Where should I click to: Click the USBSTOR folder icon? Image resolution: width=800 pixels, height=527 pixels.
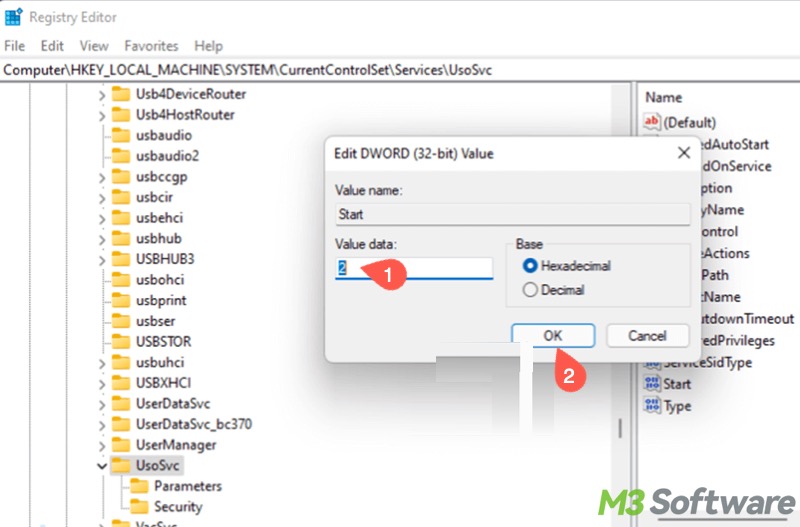121,341
